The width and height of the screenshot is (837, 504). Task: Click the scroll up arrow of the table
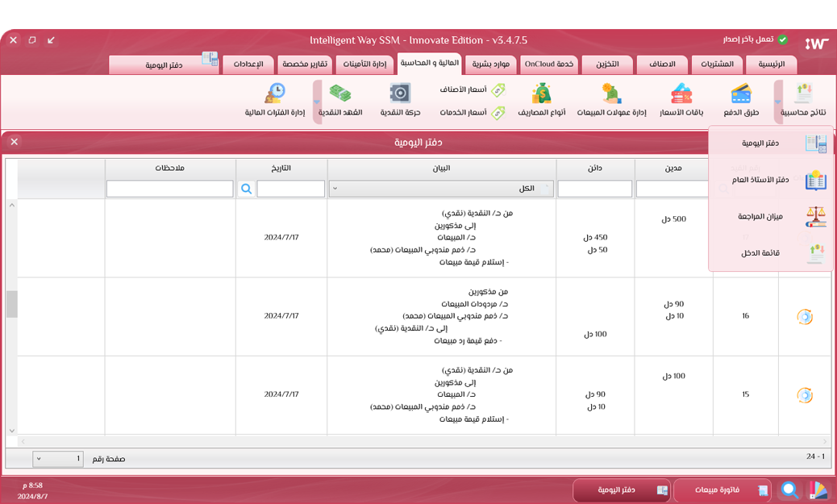coord(12,205)
